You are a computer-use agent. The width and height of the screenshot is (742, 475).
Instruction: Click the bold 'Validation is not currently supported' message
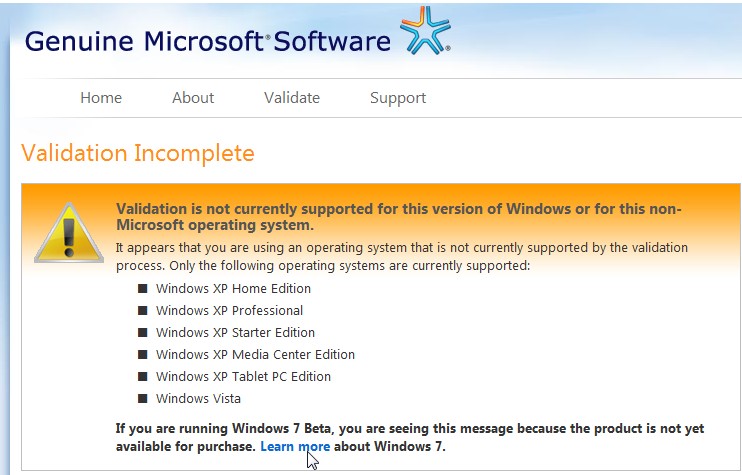click(x=399, y=217)
